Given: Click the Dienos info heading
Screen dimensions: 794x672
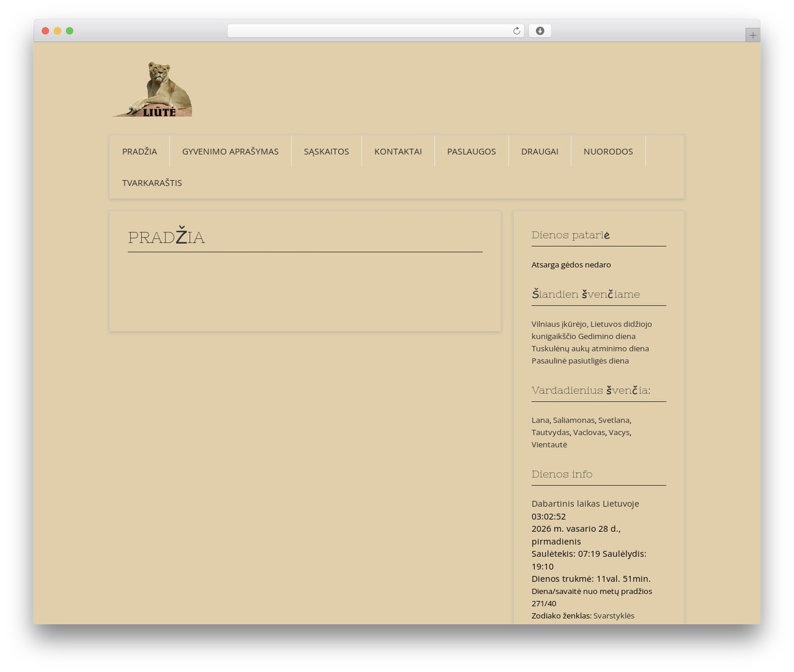Looking at the screenshot, I should tap(562, 474).
